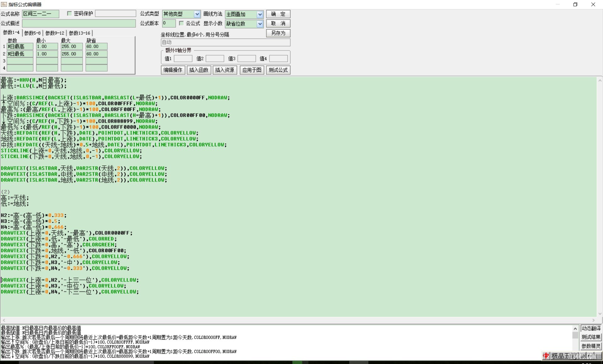This screenshot has width=603, height=364.
Task: Click the code line starting '中线:REFDATE'
Action: click(x=114, y=145)
